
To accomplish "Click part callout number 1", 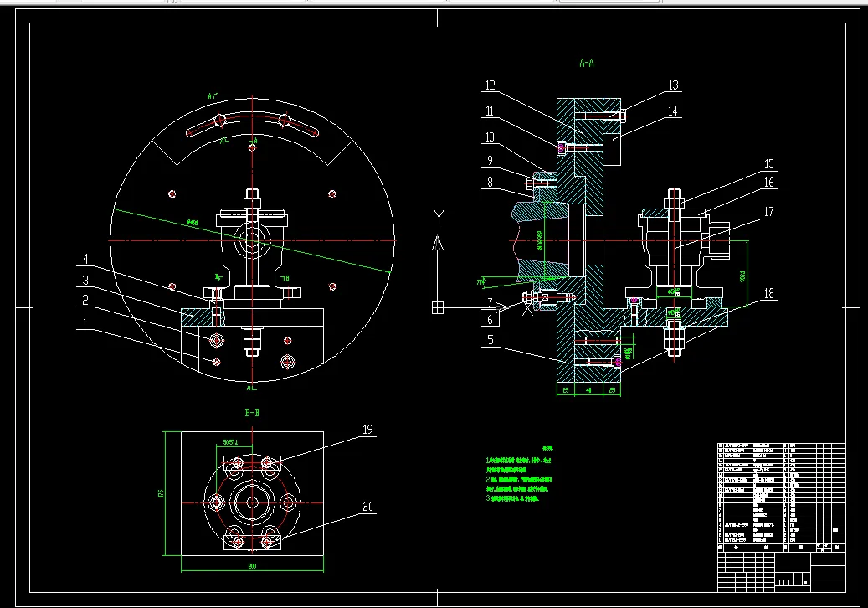I will pyautogui.click(x=85, y=323).
